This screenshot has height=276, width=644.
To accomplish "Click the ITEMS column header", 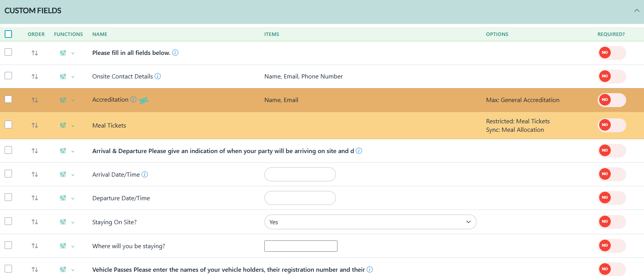I will 272,34.
